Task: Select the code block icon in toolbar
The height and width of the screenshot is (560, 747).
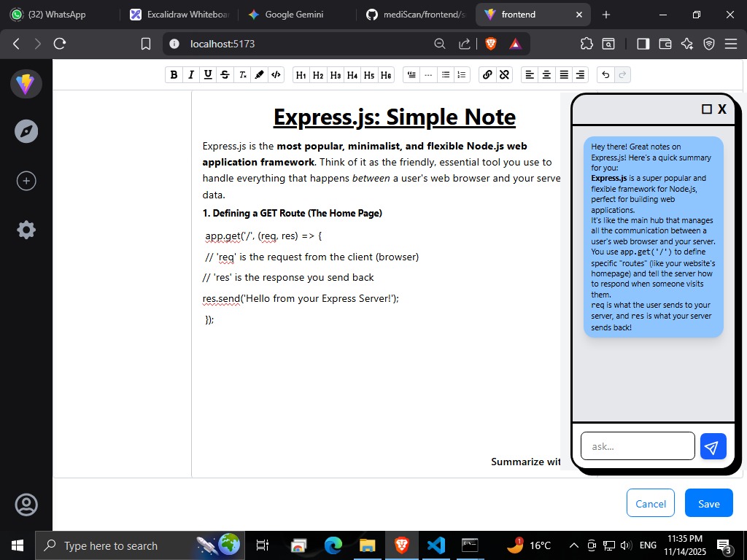Action: 276,74
